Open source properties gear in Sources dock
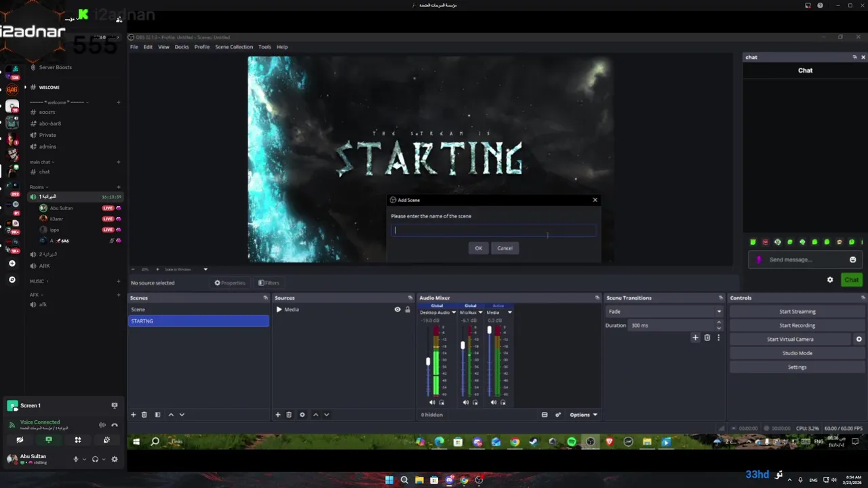Screen dimensions: 868x488 pos(302,415)
